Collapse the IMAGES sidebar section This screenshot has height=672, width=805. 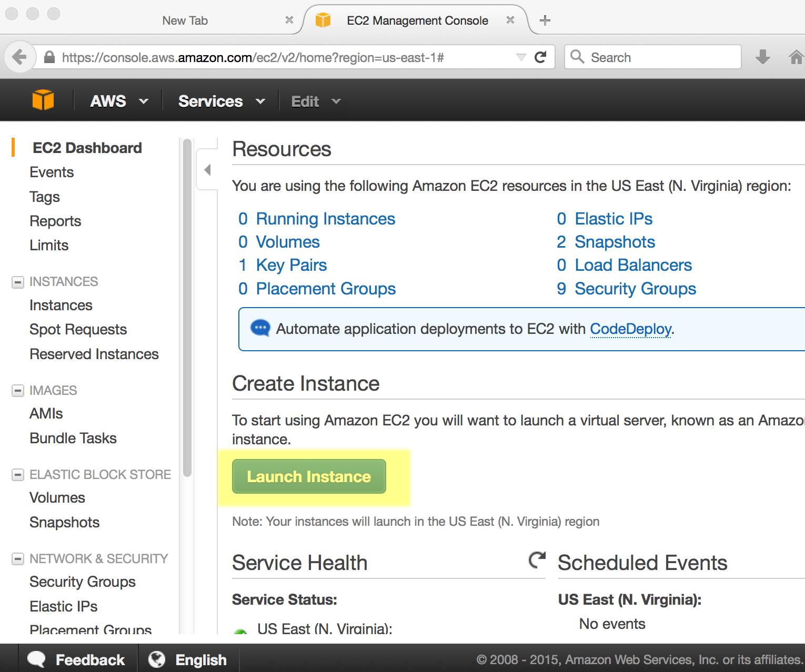click(18, 391)
